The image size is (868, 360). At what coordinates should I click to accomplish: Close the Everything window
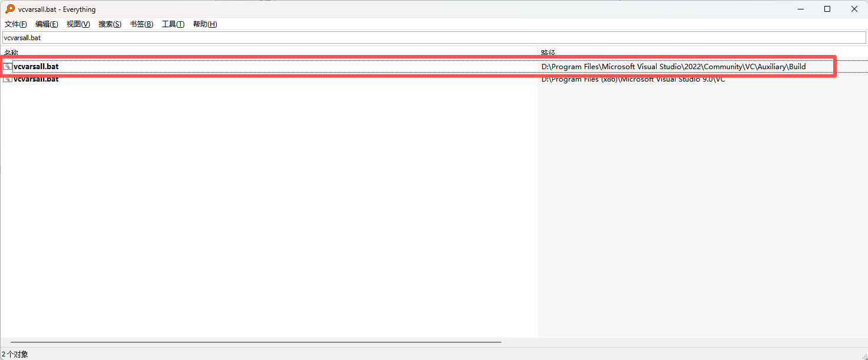click(854, 9)
